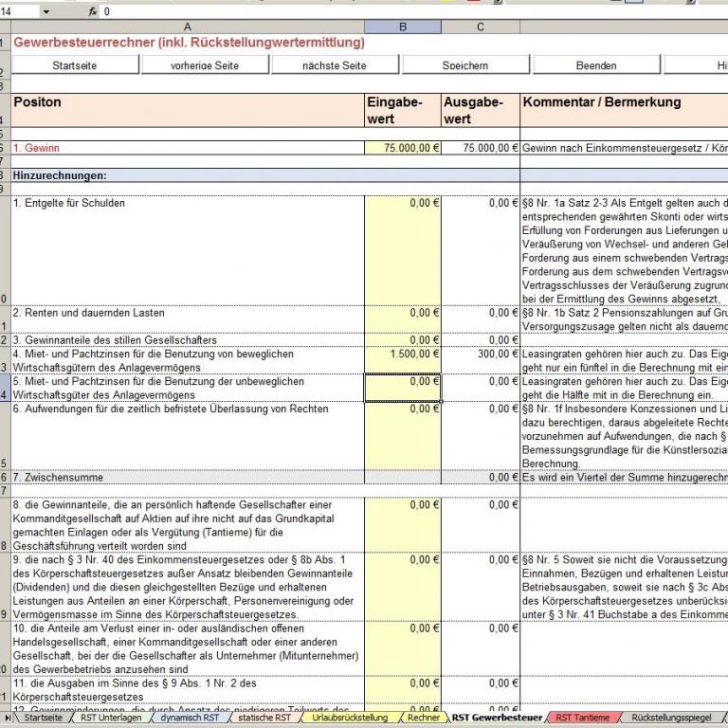The width and height of the screenshot is (728, 728).
Task: Select the Gewinn input cell with 75.000,00 €
Action: (x=402, y=149)
